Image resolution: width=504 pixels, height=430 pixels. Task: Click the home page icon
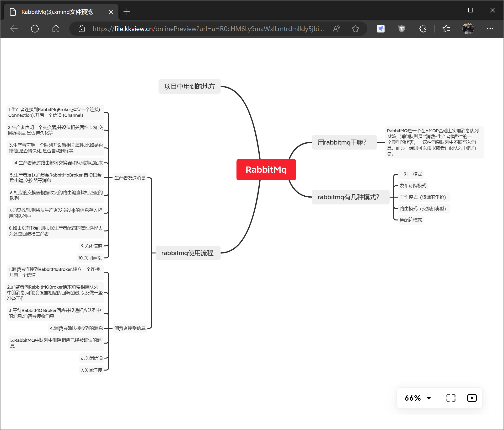point(56,29)
